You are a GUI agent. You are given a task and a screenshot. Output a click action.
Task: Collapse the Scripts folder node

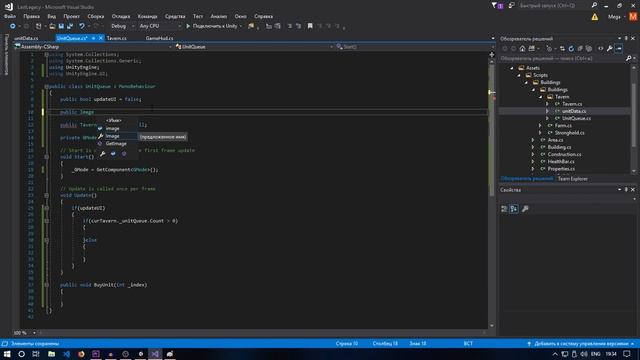tap(519, 75)
